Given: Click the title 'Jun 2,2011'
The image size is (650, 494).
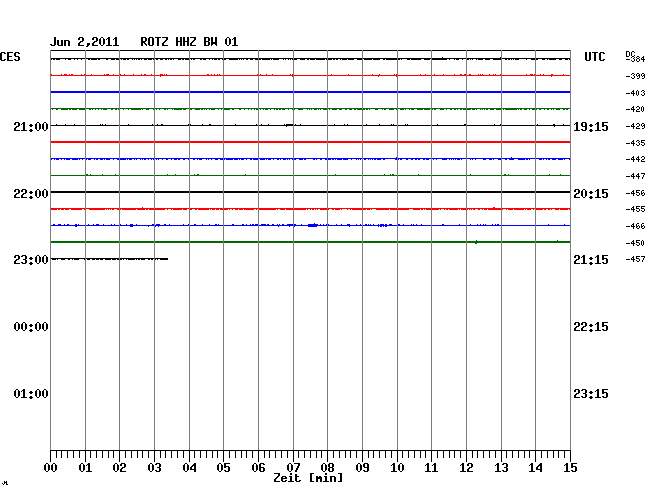Looking at the screenshot, I should [x=84, y=42].
